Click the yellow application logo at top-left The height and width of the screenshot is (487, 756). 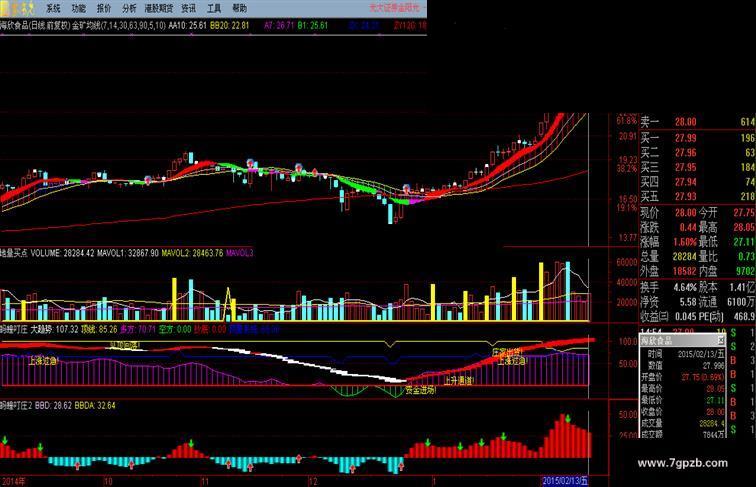point(18,8)
